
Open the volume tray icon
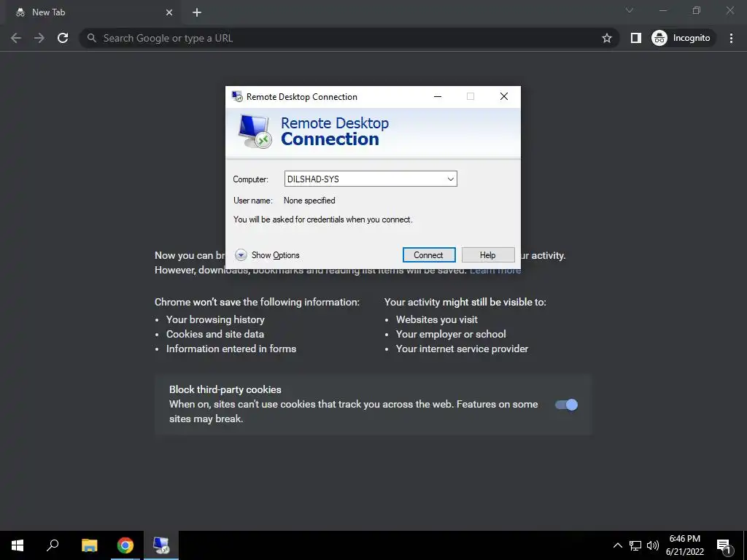tap(653, 545)
